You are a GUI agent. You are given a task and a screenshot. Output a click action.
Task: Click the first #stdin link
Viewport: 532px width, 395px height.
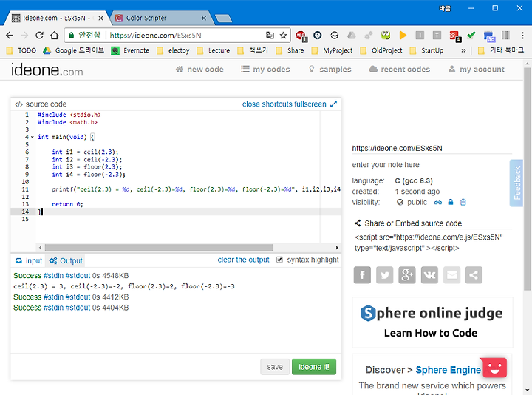[53, 276]
